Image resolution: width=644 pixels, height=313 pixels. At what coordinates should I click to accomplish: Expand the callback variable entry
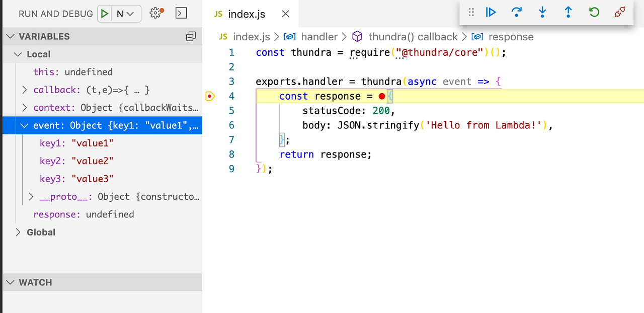(x=24, y=90)
